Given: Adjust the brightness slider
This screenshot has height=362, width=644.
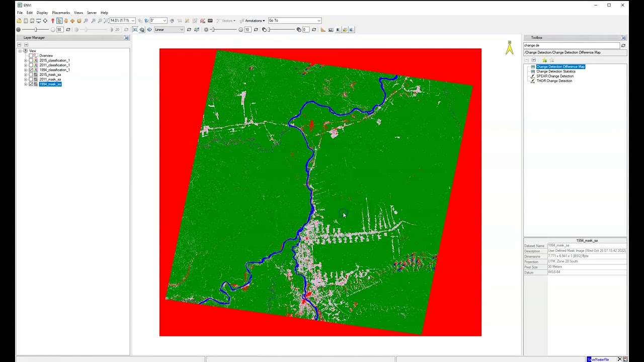Looking at the screenshot, I should 36,30.
